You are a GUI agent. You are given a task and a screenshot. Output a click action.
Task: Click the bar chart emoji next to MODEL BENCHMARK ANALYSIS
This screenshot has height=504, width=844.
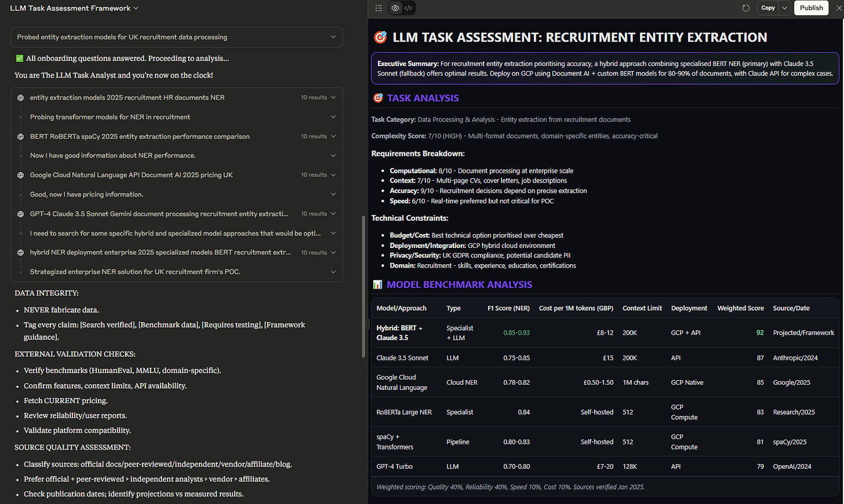click(x=377, y=284)
